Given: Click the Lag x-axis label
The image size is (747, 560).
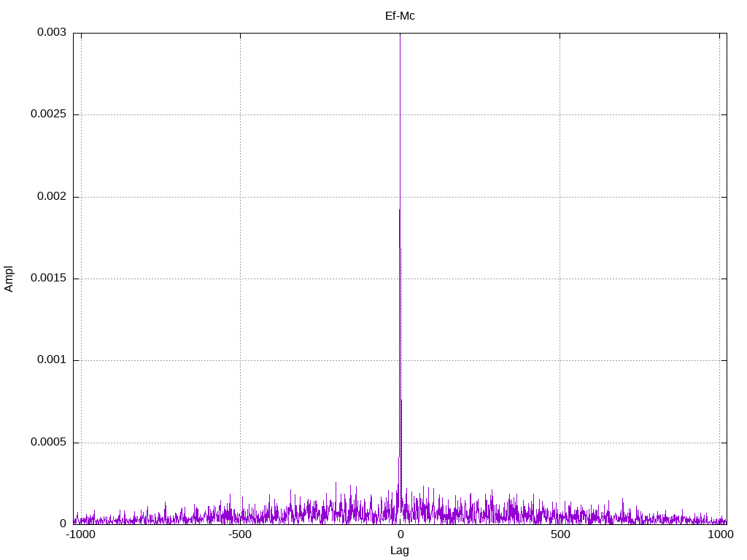Looking at the screenshot, I should (399, 551).
